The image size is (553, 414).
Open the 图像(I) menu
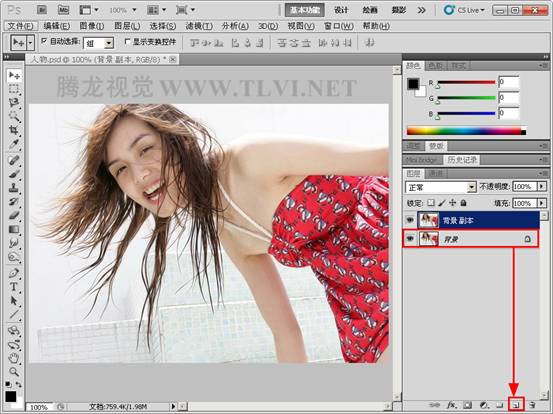click(x=92, y=26)
